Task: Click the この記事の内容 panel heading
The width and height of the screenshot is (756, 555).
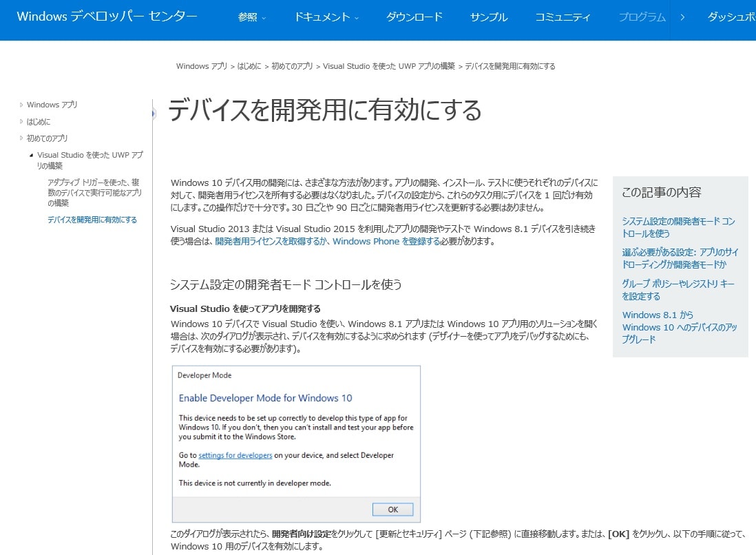Action: [662, 192]
